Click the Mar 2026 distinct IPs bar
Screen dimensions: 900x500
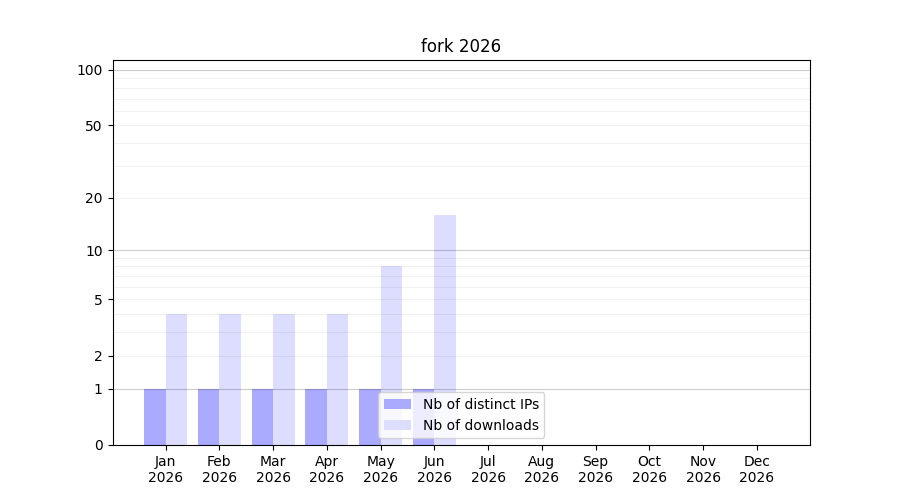(262, 417)
